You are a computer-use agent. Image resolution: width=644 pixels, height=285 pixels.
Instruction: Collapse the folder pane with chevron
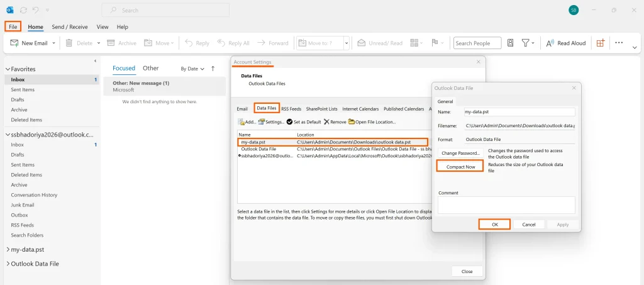click(96, 61)
